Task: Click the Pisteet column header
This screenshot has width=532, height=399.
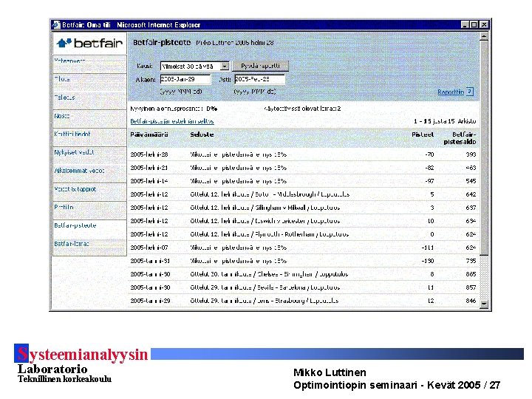Action: (423, 134)
